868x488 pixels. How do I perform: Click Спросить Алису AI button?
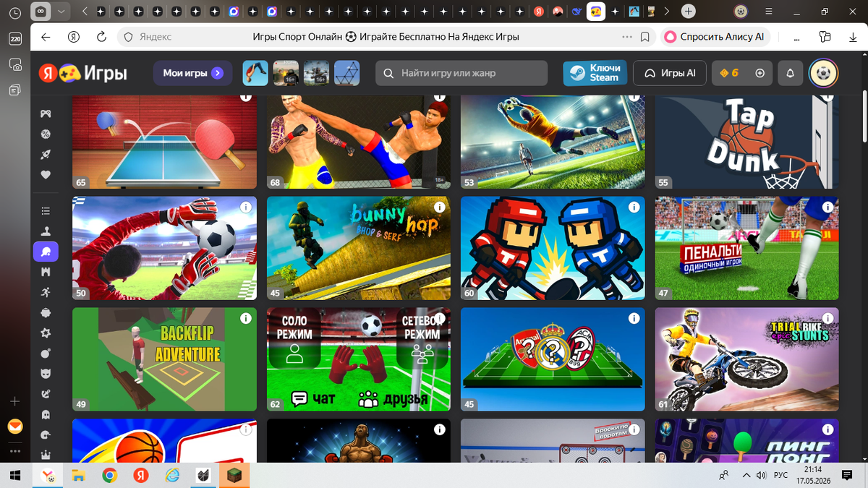point(715,37)
